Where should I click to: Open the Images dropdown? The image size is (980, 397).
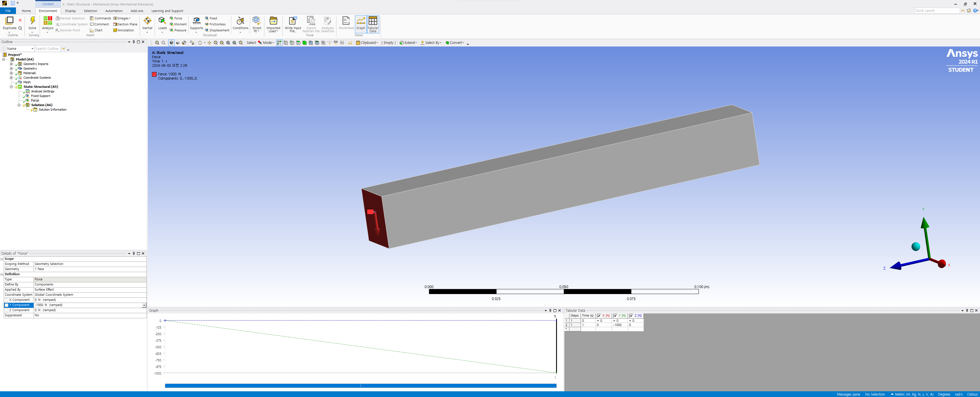[x=122, y=18]
